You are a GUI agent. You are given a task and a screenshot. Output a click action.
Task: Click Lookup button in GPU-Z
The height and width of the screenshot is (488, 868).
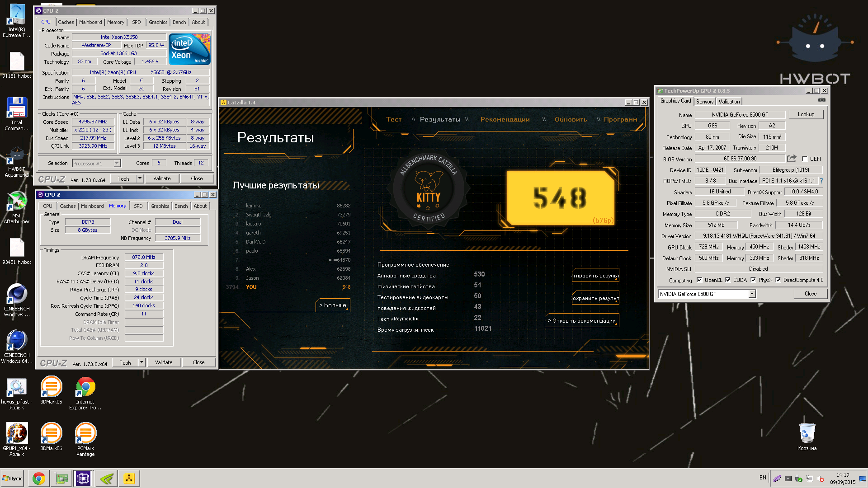click(806, 114)
